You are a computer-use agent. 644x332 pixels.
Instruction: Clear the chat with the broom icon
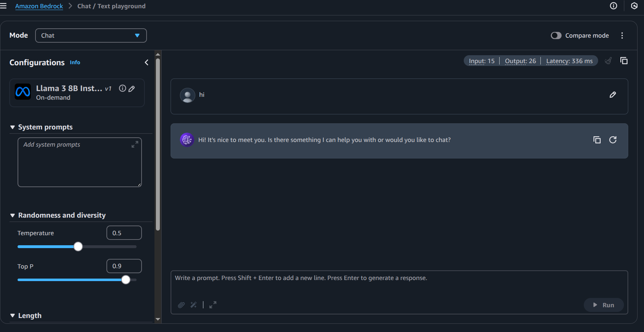608,61
